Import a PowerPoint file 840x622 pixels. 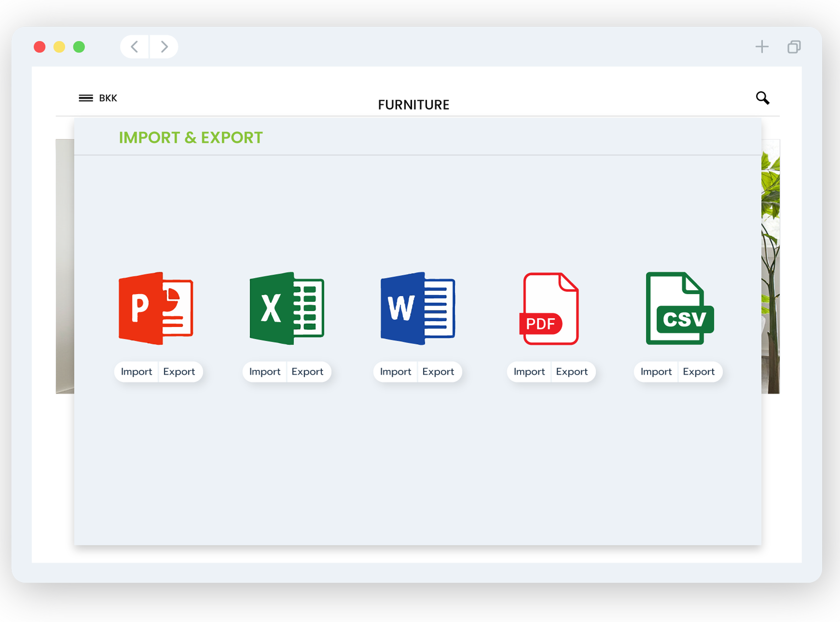click(136, 372)
